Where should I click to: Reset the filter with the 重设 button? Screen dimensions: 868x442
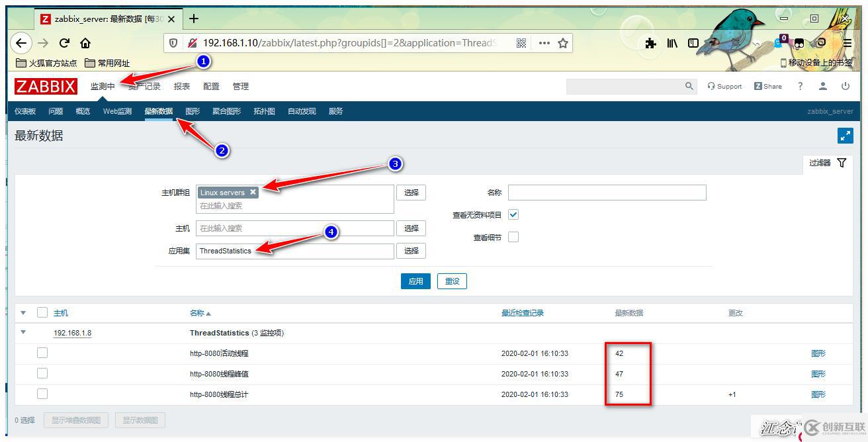click(452, 281)
